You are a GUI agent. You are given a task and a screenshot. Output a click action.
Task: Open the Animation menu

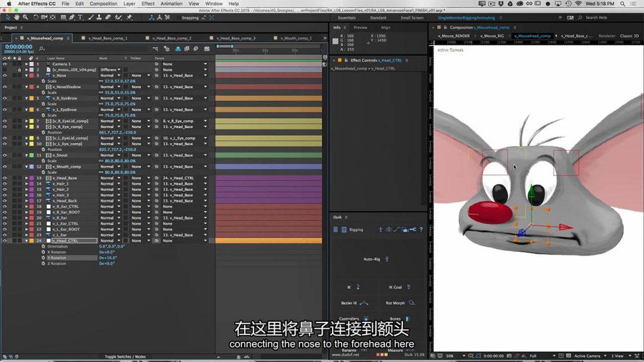pyautogui.click(x=171, y=4)
